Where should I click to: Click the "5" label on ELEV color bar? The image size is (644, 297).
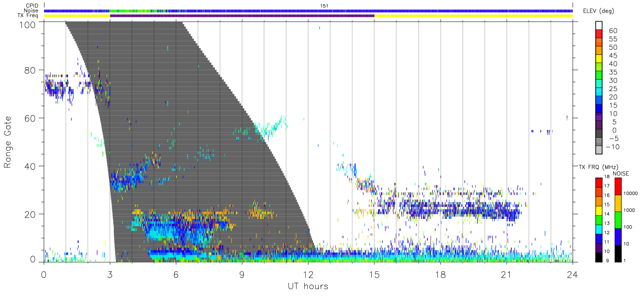pos(614,122)
